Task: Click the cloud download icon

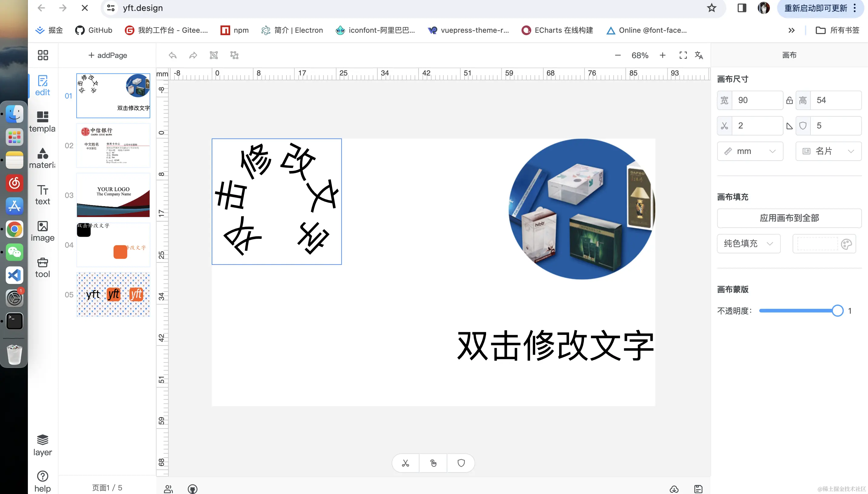Action: click(x=674, y=489)
